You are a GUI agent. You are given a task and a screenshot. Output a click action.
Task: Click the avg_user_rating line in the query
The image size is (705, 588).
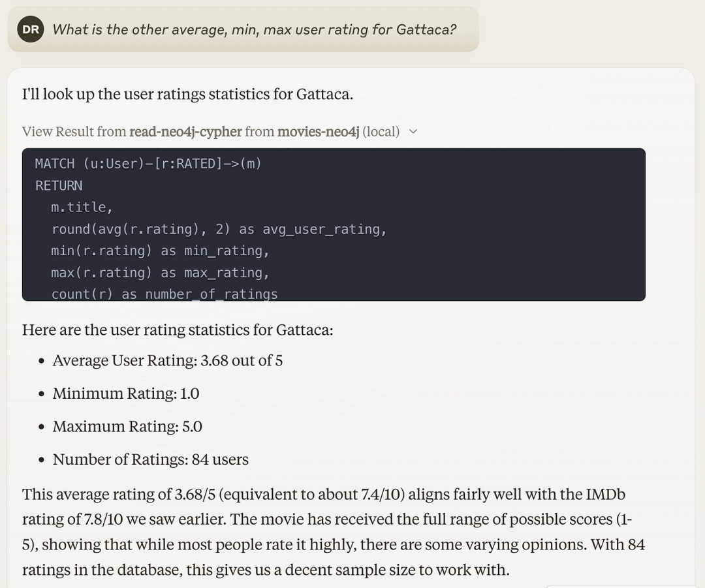coord(219,229)
